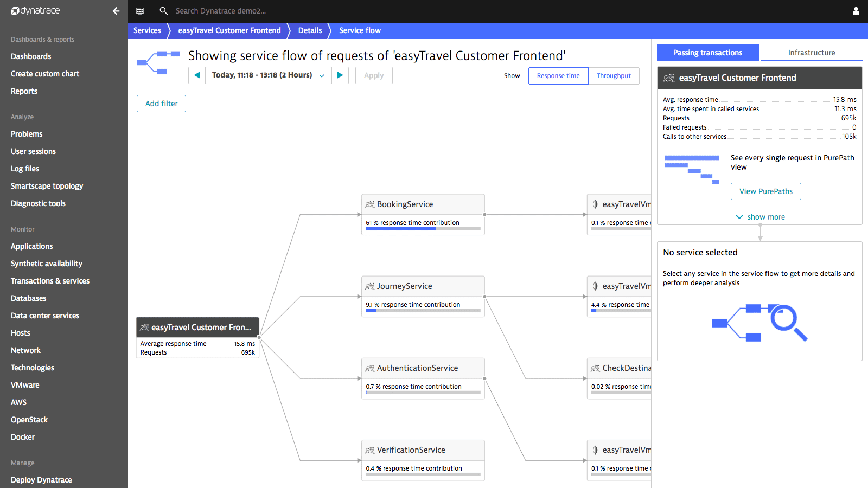Switch to Passing transactions tab
Screen dimensions: 868x488
pos(707,53)
